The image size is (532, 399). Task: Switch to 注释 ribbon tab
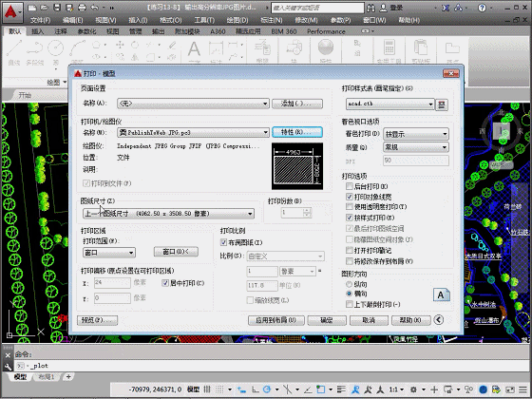click(61, 31)
